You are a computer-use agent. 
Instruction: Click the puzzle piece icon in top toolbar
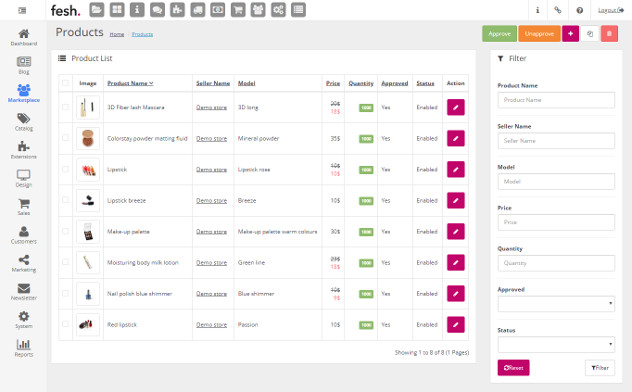pyautogui.click(x=177, y=10)
